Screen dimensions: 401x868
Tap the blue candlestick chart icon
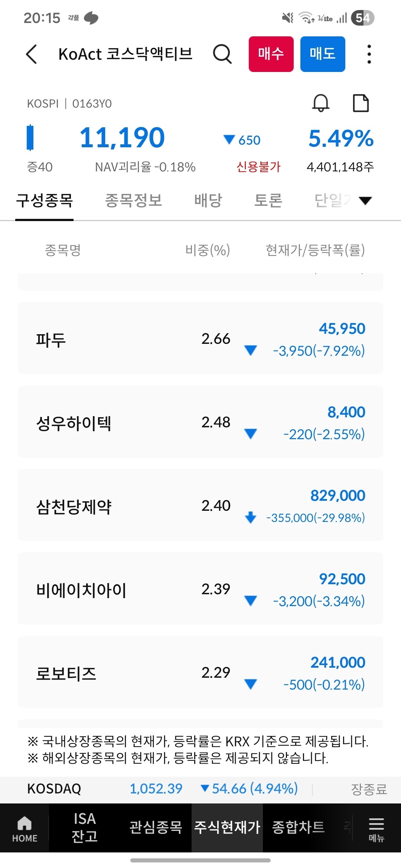tap(30, 138)
